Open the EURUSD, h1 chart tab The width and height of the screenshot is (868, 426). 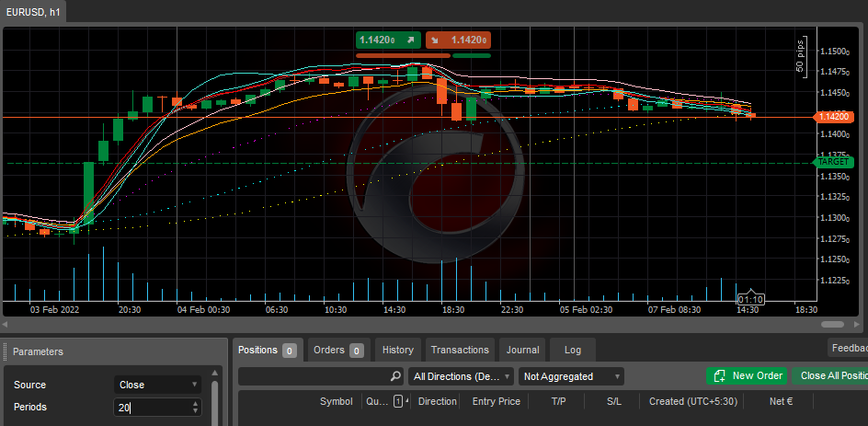(x=33, y=12)
